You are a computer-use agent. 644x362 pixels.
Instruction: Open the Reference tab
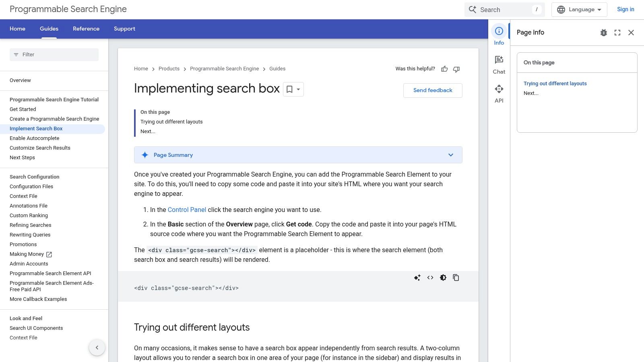[86, 29]
